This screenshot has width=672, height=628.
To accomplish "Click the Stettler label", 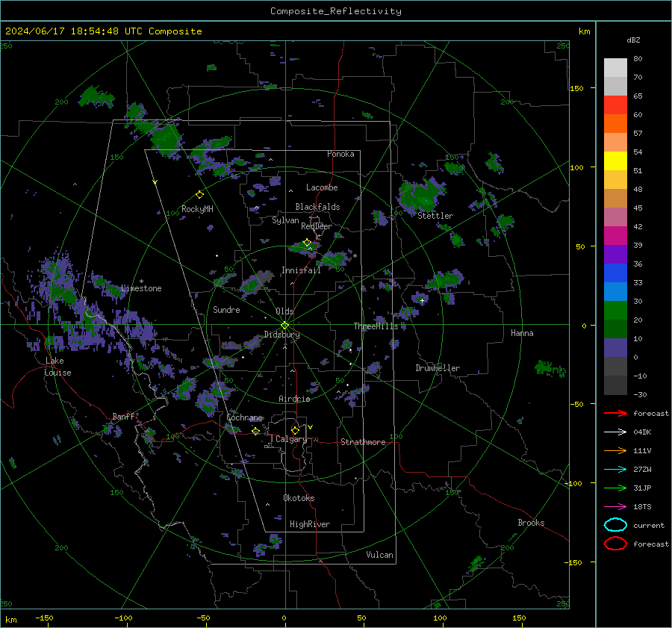I will pos(435,216).
